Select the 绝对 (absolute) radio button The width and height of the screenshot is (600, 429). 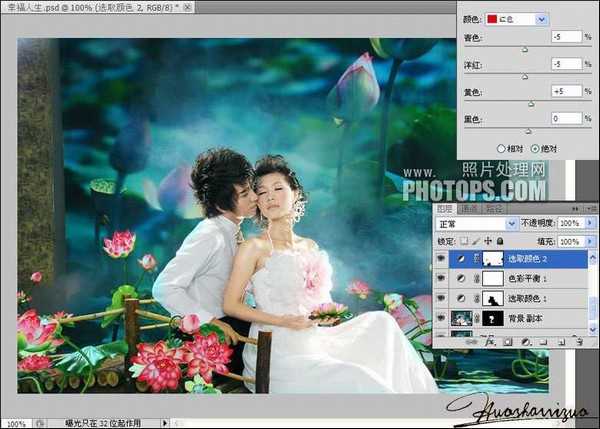(535, 148)
